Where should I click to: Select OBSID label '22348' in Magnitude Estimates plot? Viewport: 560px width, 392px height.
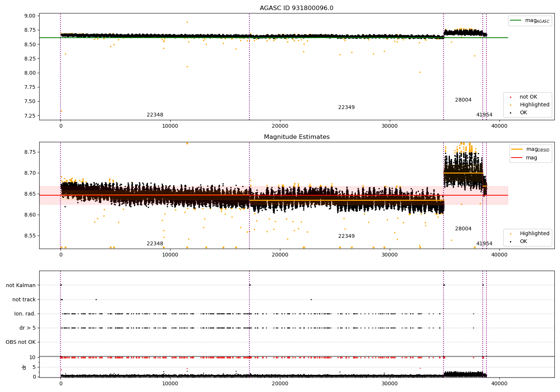pos(155,243)
